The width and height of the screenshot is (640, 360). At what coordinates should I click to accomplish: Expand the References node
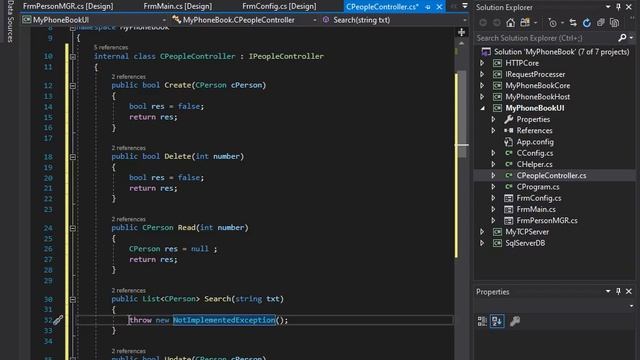point(493,131)
